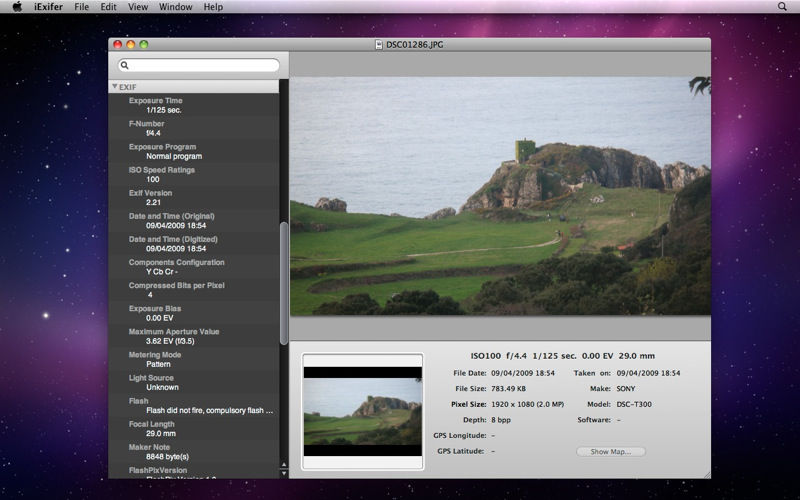
Task: Click the green zoom window button
Action: 144,44
